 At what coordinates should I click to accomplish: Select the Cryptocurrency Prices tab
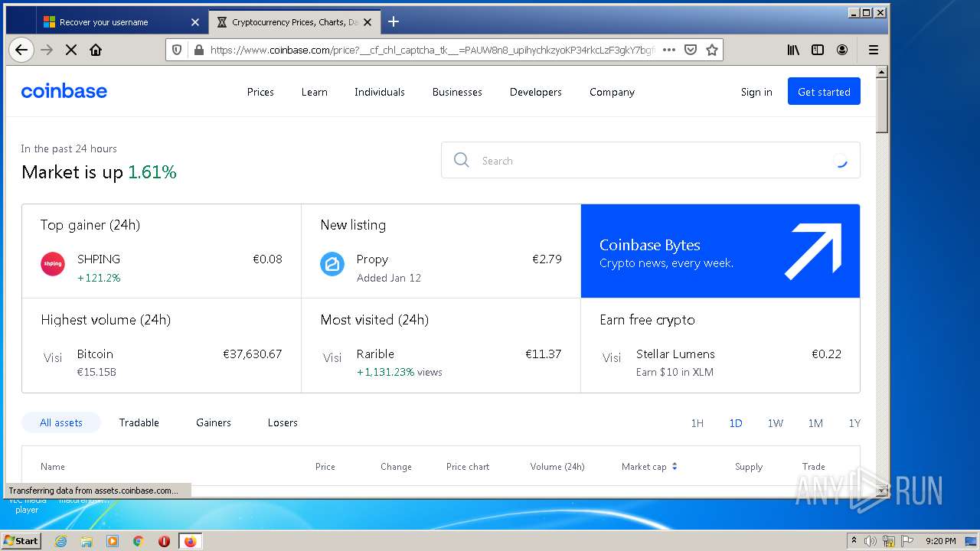[294, 22]
